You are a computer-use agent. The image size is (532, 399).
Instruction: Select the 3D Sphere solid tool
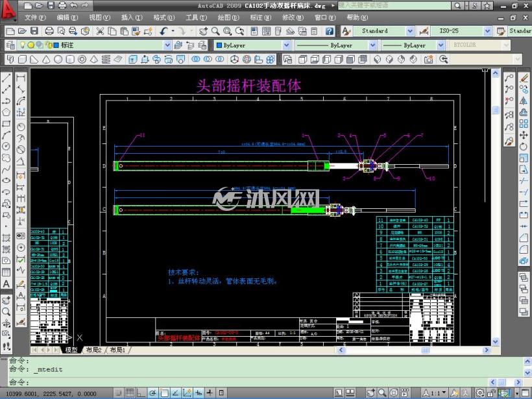point(58,60)
